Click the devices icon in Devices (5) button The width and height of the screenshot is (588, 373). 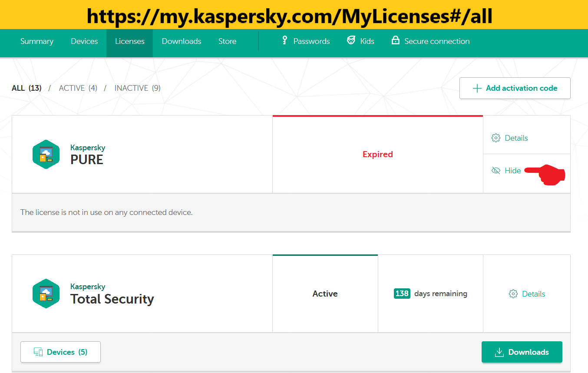click(x=38, y=352)
